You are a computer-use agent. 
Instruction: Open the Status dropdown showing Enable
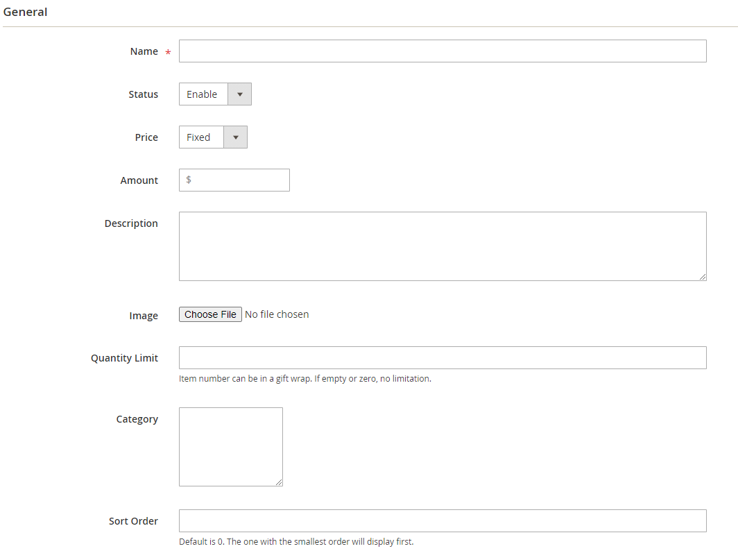[215, 94]
